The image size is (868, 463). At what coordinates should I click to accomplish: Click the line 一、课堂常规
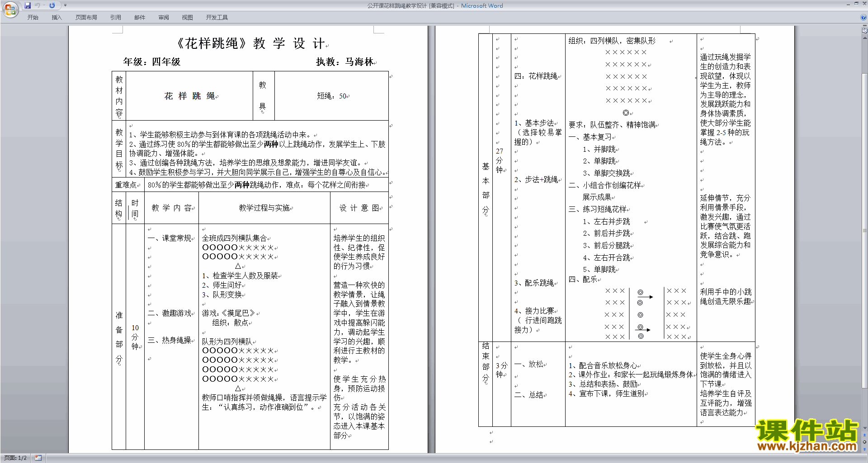coord(170,238)
